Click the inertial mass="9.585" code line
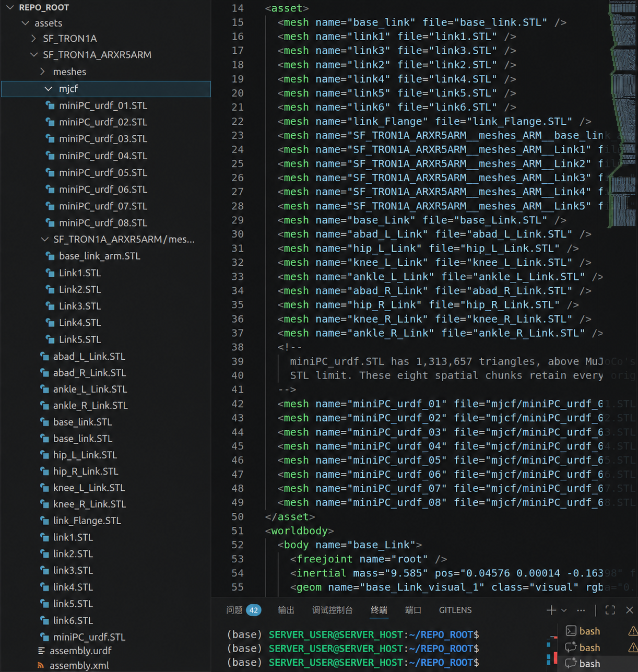This screenshot has height=672, width=638. point(463,573)
